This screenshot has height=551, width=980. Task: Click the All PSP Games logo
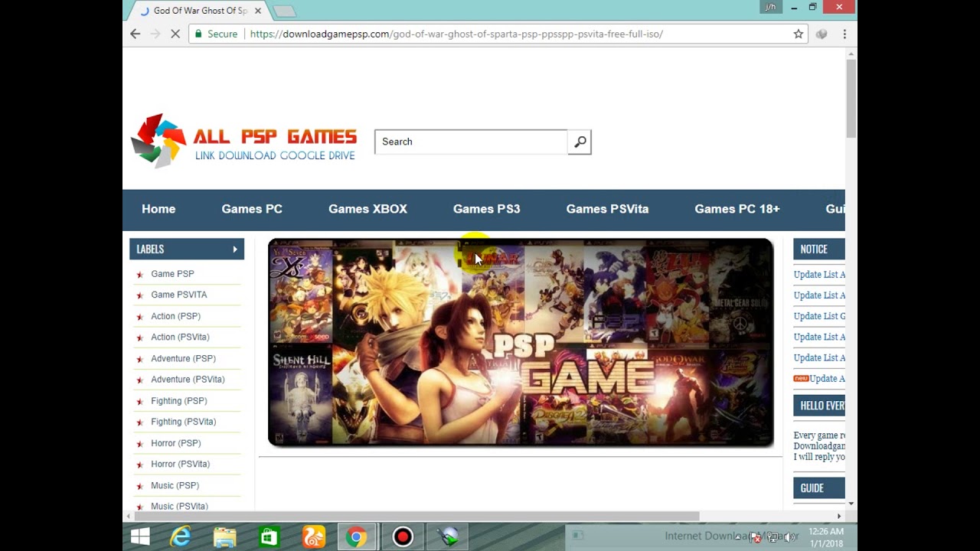click(x=243, y=141)
